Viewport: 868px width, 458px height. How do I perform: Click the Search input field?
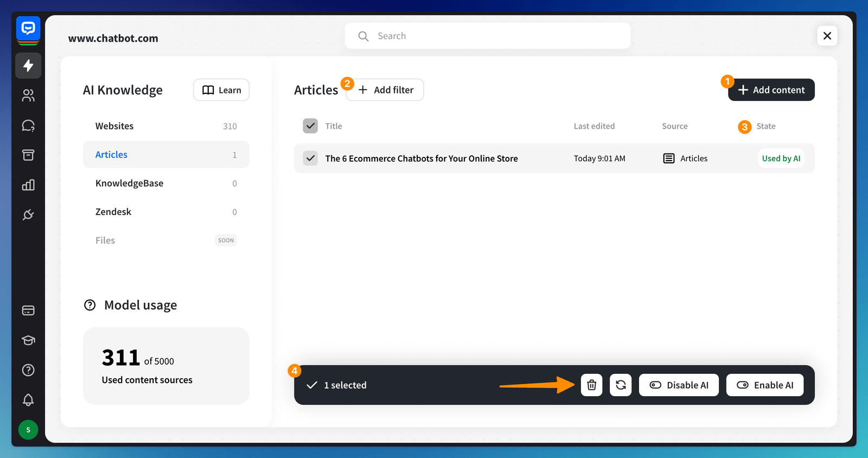pos(488,36)
